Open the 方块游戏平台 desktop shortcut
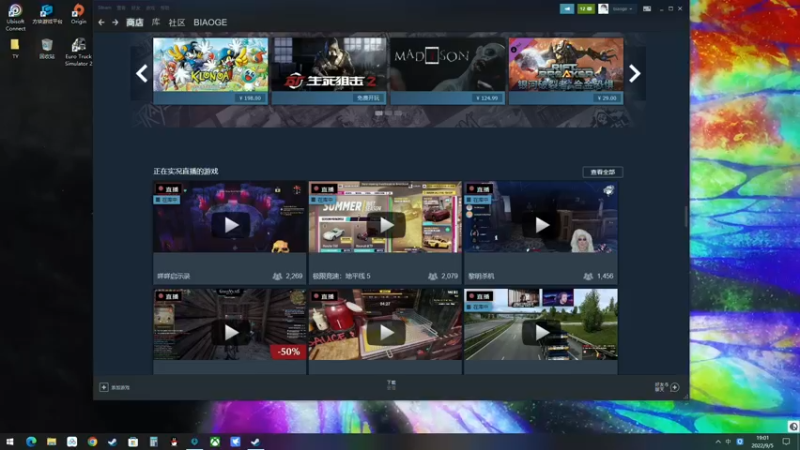800x450 pixels. 47,14
